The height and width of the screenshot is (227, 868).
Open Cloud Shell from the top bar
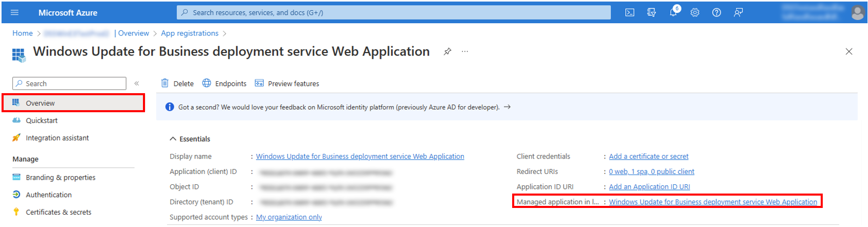click(x=629, y=12)
